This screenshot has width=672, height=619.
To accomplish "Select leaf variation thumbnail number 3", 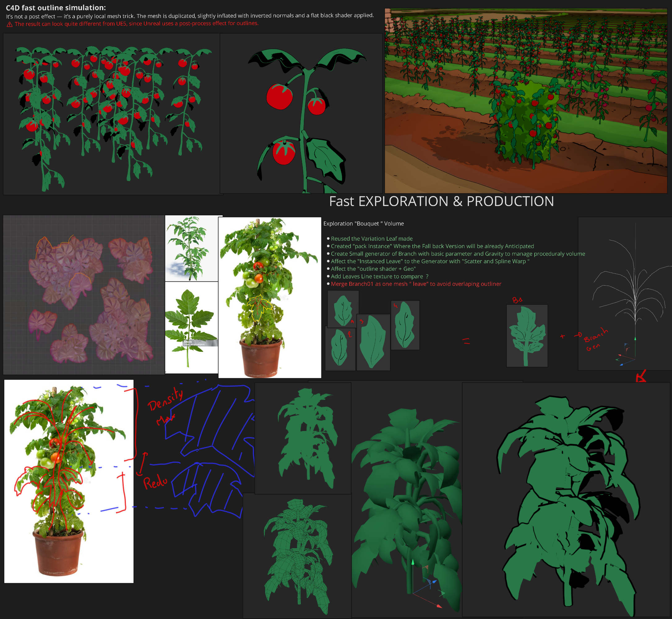I will 373,342.
